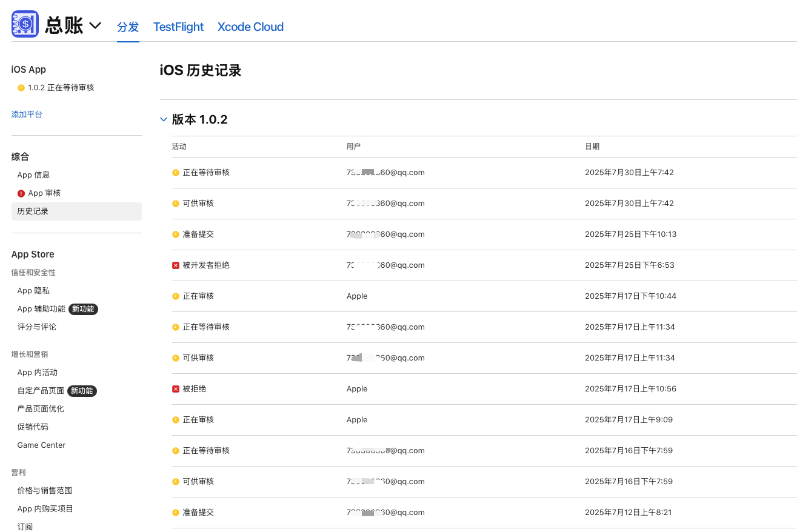This screenshot has width=797, height=532.
Task: Open App 信息 in sidebar
Action: pos(33,175)
